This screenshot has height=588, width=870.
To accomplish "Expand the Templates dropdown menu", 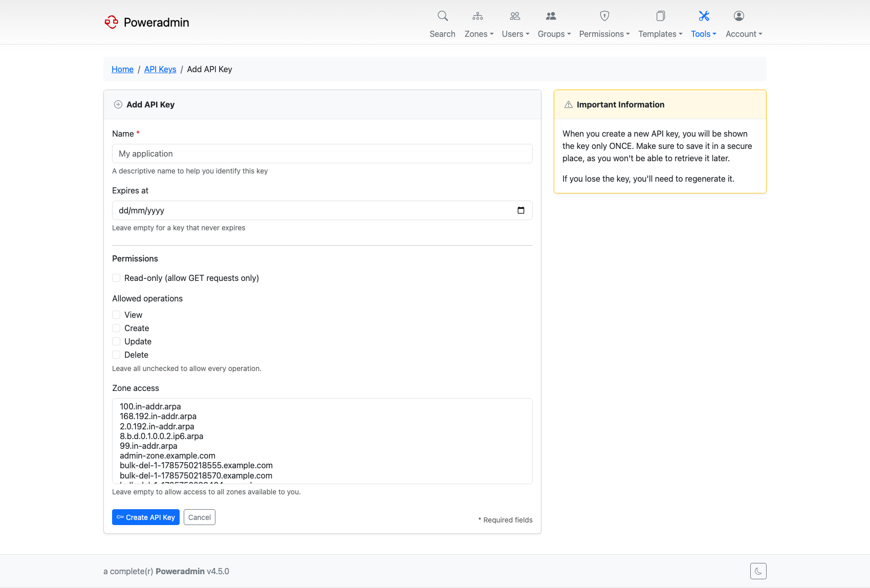I will click(660, 34).
